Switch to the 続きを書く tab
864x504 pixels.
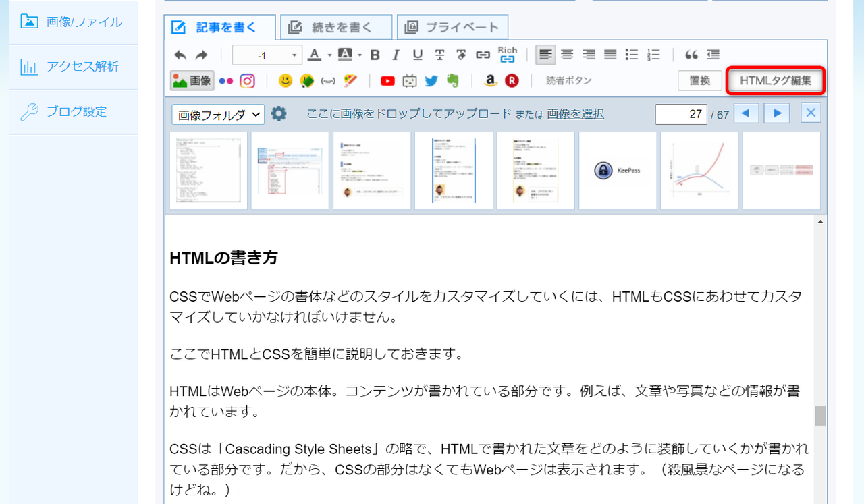tap(336, 27)
